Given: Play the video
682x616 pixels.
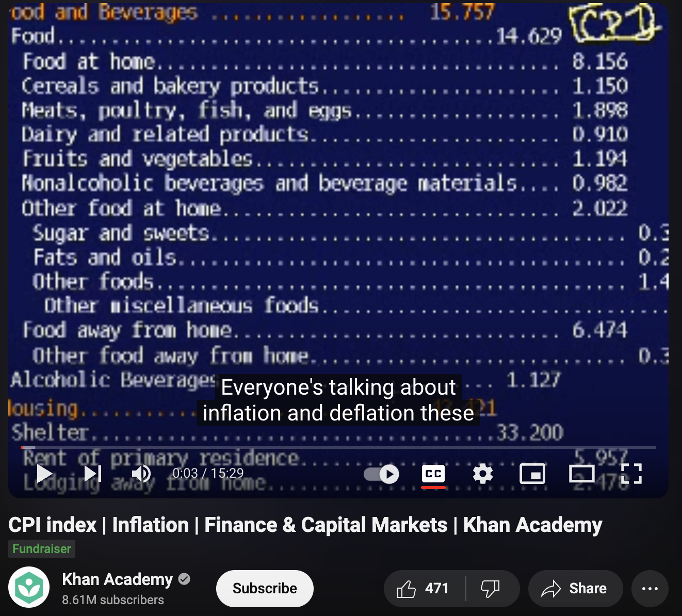Looking at the screenshot, I should [x=44, y=473].
